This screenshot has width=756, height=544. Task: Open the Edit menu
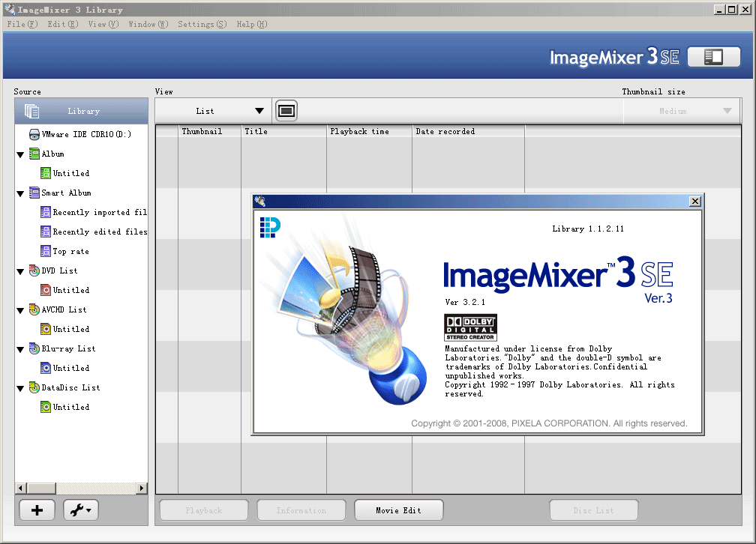pyautogui.click(x=63, y=24)
